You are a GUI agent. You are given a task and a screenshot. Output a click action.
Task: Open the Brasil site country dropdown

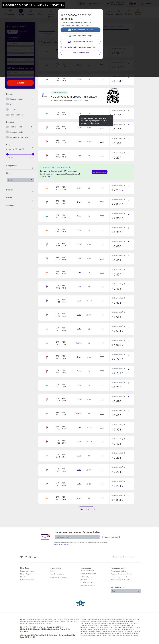pyautogui.click(x=126, y=591)
